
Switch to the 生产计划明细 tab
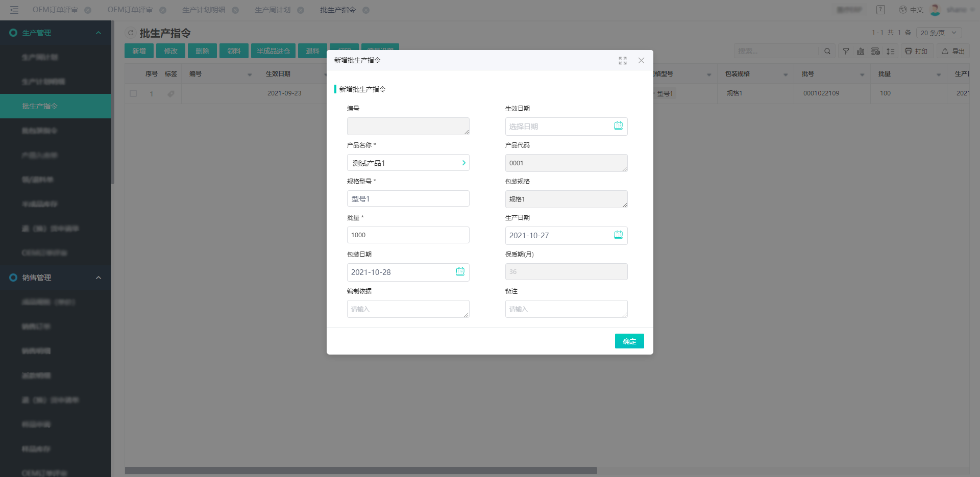(204, 10)
